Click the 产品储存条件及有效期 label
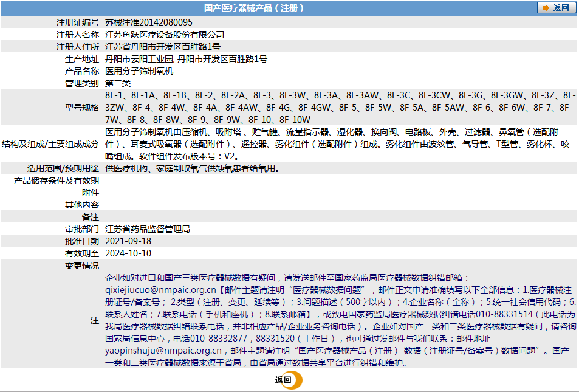 click(x=57, y=181)
